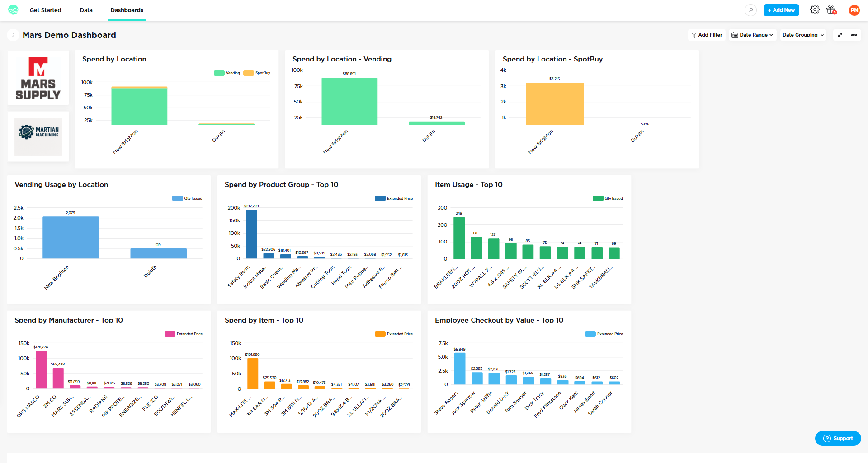Screen dimensions: 868x463
Task: Open the search magnifier icon
Action: point(750,10)
